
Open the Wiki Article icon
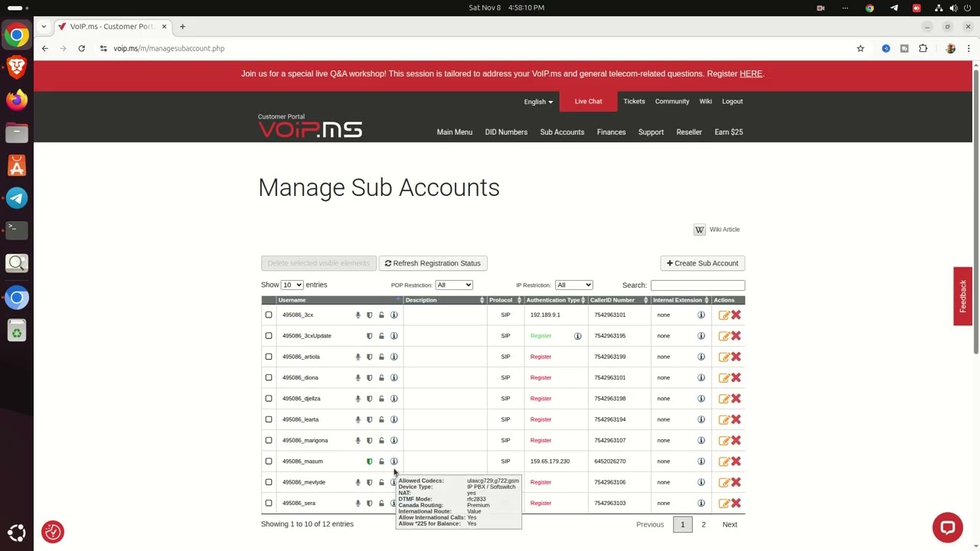(699, 230)
